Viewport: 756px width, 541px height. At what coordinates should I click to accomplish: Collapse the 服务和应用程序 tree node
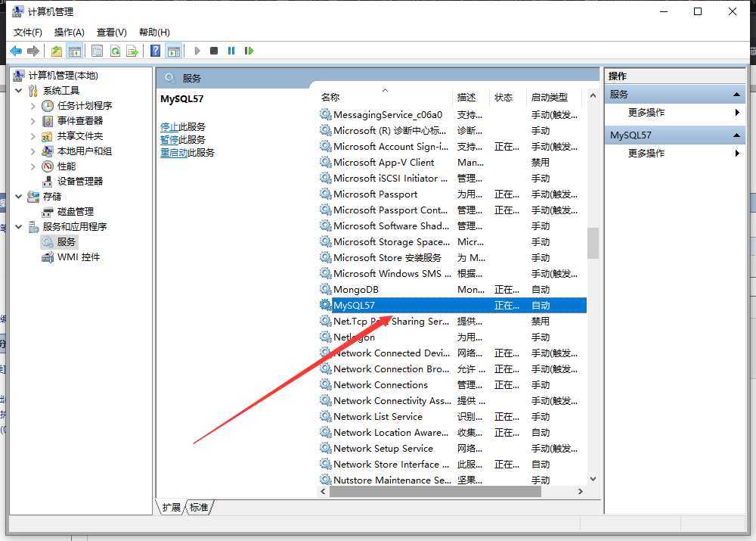coord(19,226)
